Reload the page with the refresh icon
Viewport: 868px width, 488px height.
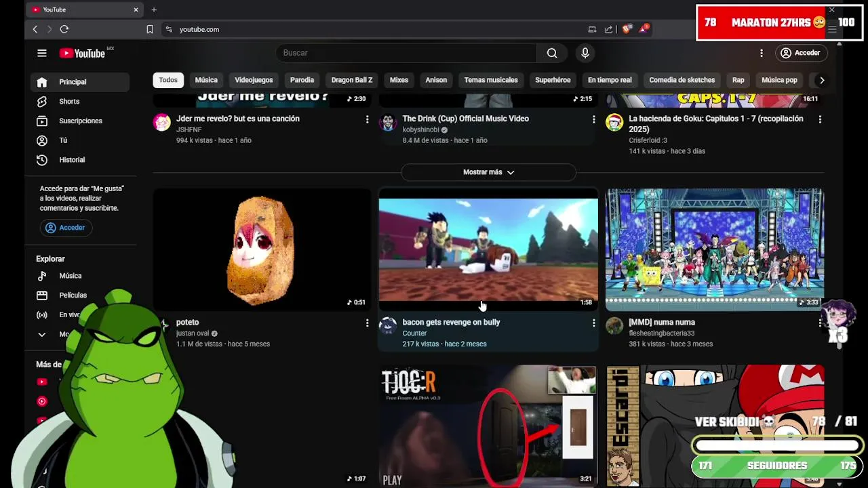point(64,29)
